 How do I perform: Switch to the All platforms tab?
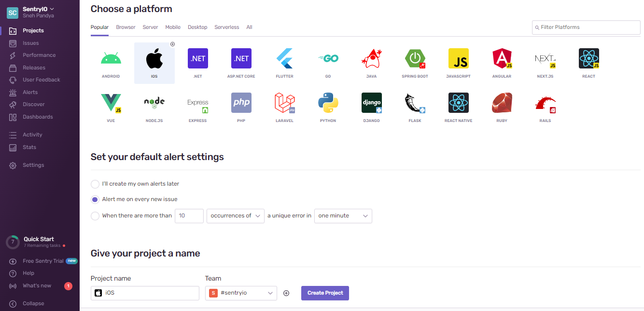[x=249, y=27]
